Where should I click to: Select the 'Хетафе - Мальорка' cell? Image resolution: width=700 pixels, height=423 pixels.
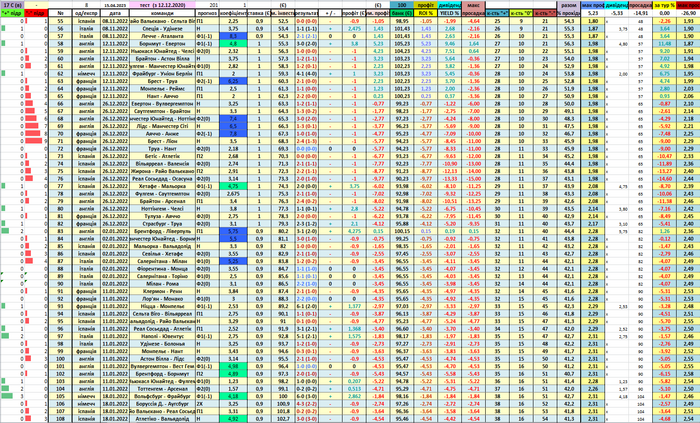[162, 186]
